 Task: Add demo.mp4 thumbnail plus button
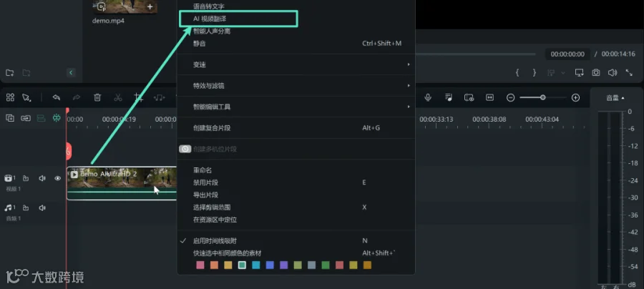(x=150, y=7)
